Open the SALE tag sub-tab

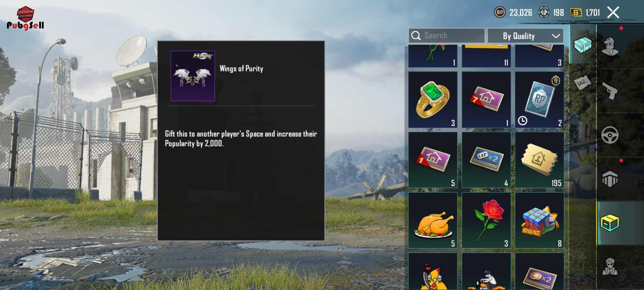tap(583, 83)
